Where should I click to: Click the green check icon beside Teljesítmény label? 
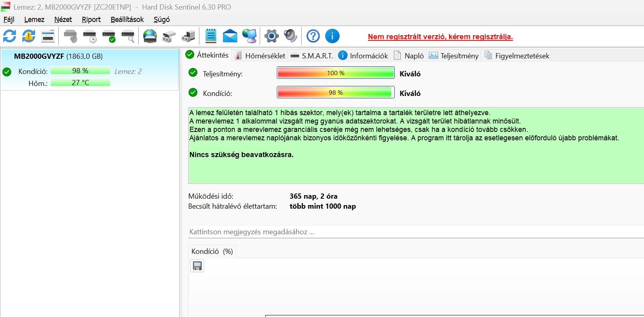point(193,72)
